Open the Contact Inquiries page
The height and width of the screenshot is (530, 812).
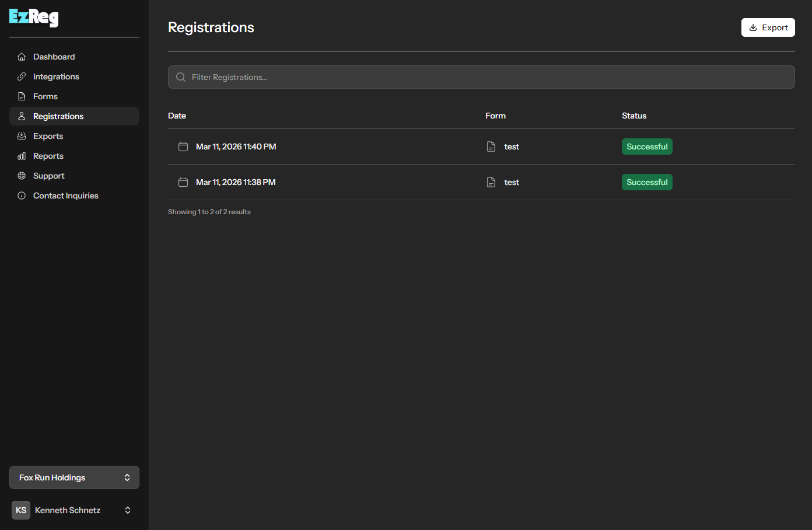pyautogui.click(x=65, y=196)
